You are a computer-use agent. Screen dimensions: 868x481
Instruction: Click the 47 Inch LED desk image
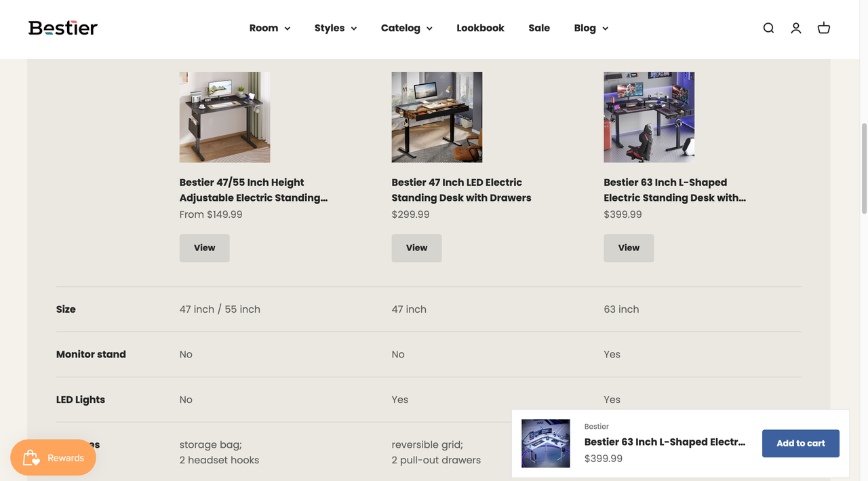[437, 117]
